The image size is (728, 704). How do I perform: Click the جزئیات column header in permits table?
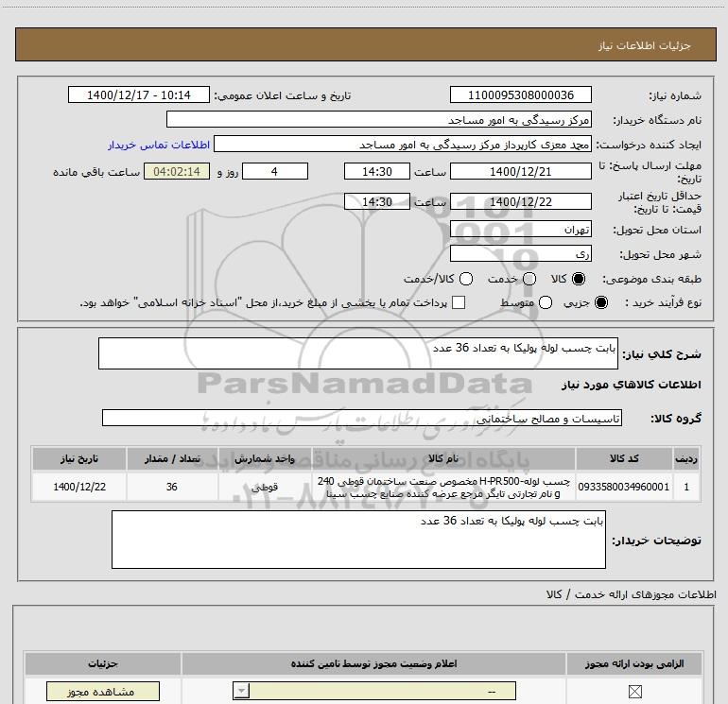103,663
